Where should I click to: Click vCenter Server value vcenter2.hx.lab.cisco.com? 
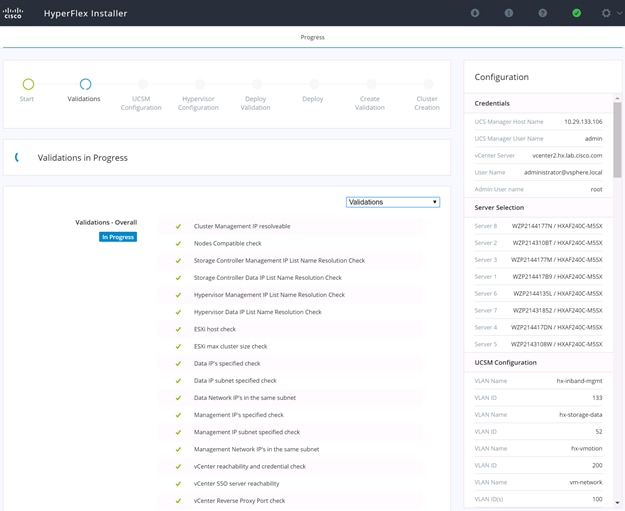[567, 155]
